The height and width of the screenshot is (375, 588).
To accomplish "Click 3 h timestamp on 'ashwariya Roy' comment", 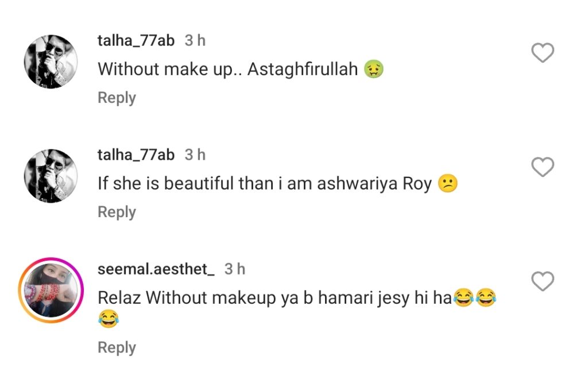I will click(x=195, y=154).
